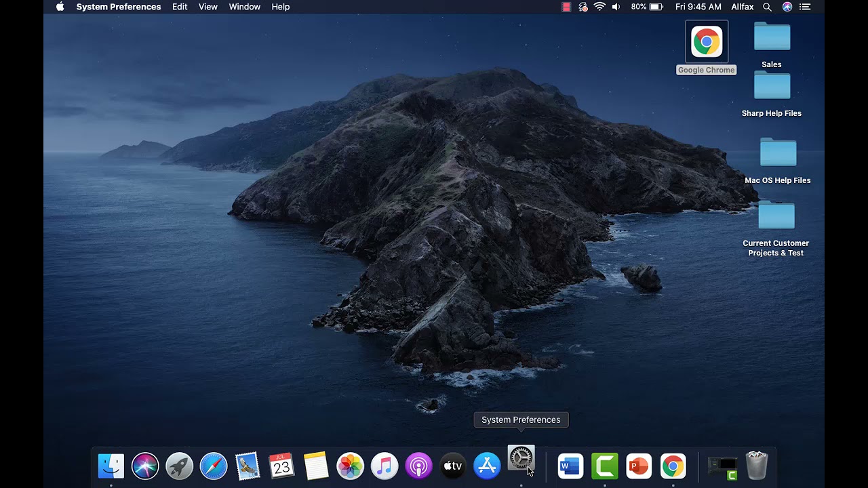The height and width of the screenshot is (488, 868).
Task: Open System Preferences application menu
Action: click(119, 7)
